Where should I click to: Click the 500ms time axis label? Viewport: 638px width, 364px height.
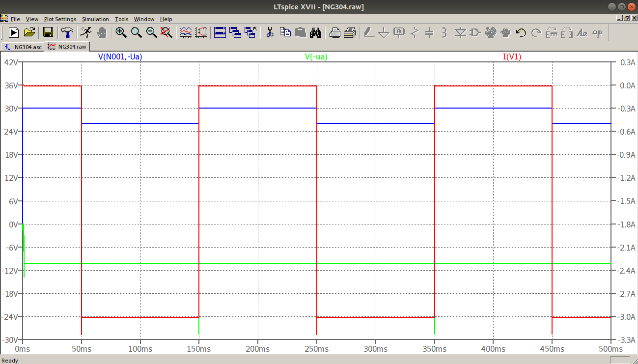click(x=610, y=349)
